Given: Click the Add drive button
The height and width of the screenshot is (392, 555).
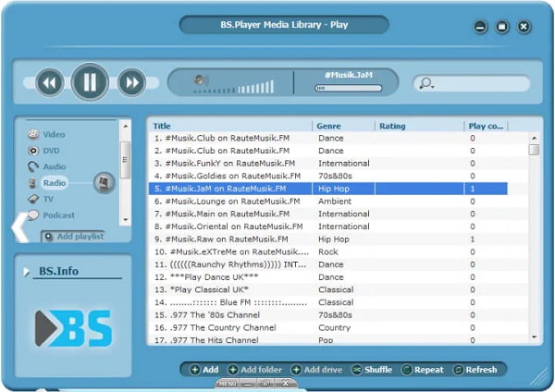Looking at the screenshot, I should 316,370.
